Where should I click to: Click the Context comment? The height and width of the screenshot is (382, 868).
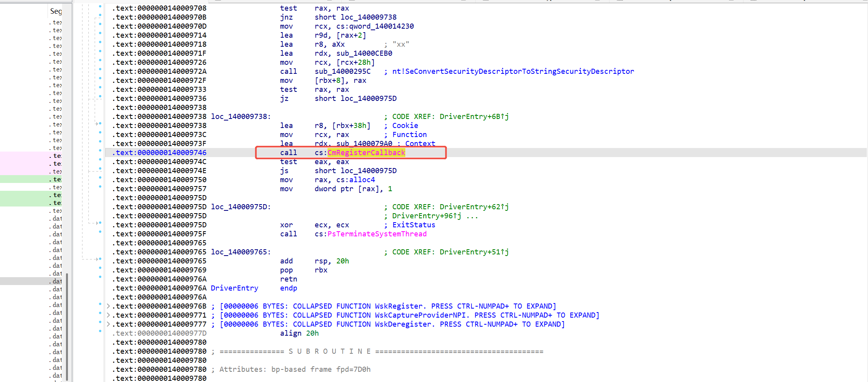tap(420, 144)
